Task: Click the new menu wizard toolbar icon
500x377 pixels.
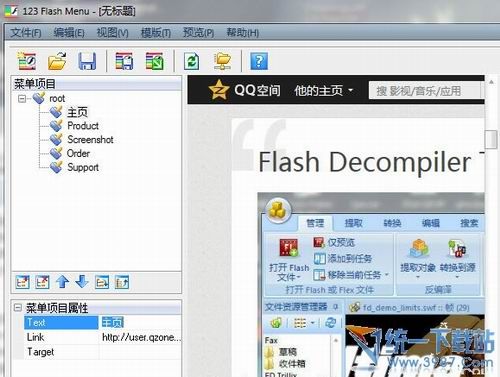Action: point(27,61)
